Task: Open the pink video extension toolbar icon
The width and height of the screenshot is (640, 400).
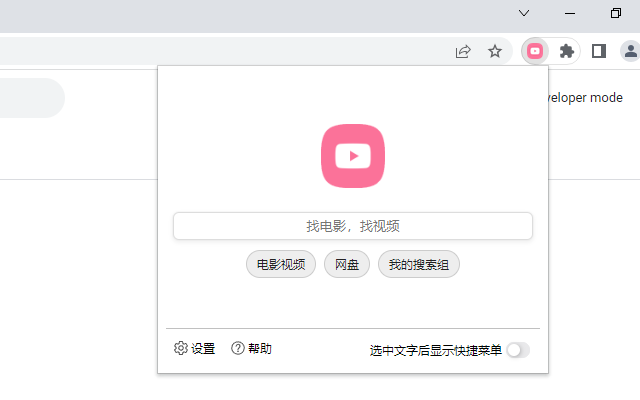Action: [x=535, y=51]
